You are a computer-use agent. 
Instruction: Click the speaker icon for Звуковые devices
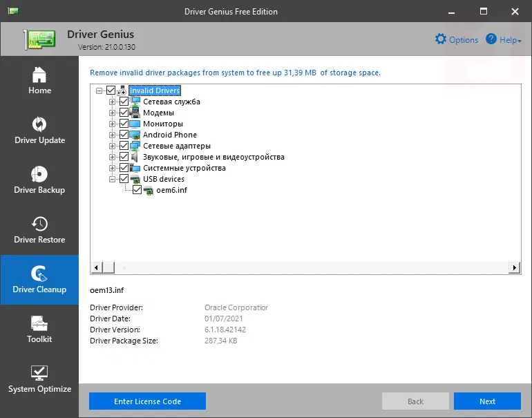(134, 157)
